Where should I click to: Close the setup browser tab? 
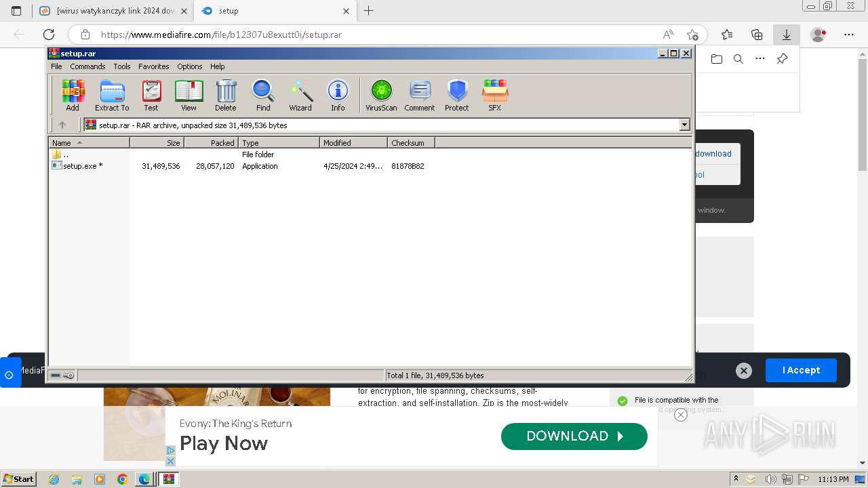coord(347,11)
